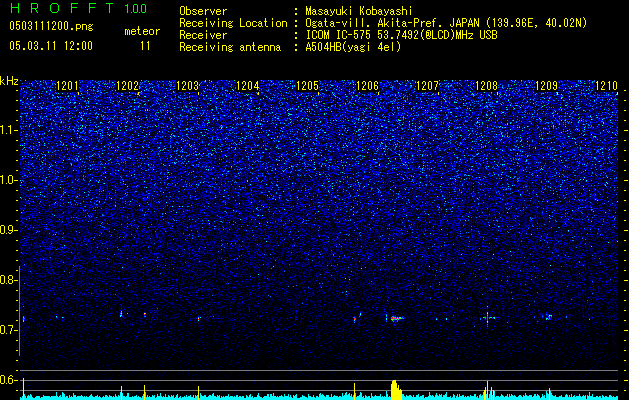629x400 pixels.
Task: Click the 0.9 kHz frequency label
Action: pyautogui.click(x=9, y=230)
